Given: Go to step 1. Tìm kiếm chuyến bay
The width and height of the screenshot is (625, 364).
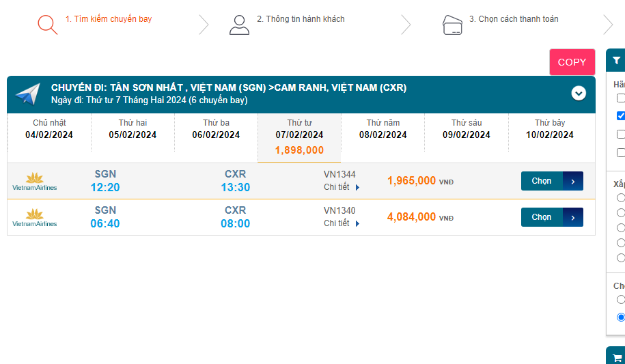Looking at the screenshot, I should 109,18.
